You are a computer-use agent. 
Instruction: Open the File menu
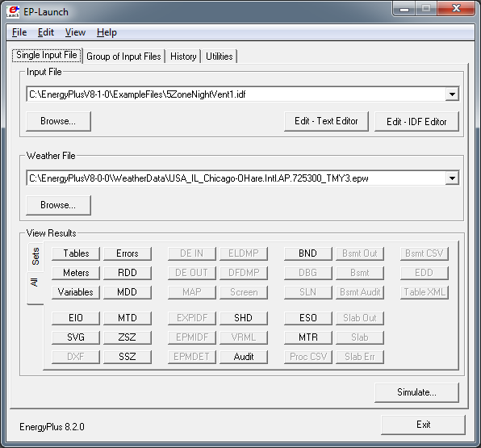tap(19, 32)
